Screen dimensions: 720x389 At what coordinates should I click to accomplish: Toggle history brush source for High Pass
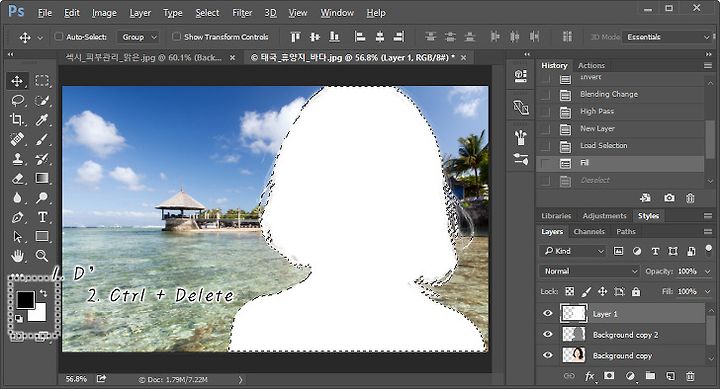coord(546,112)
